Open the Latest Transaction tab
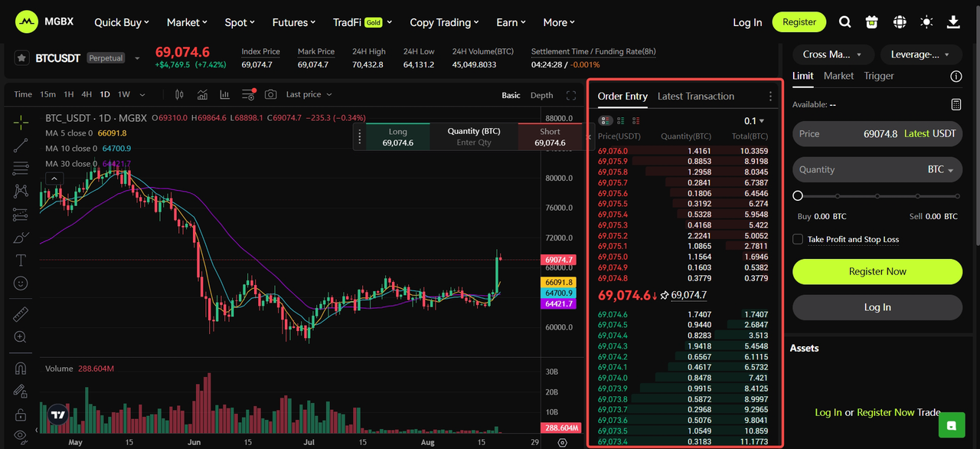Viewport: 980px width, 449px height. click(x=696, y=96)
